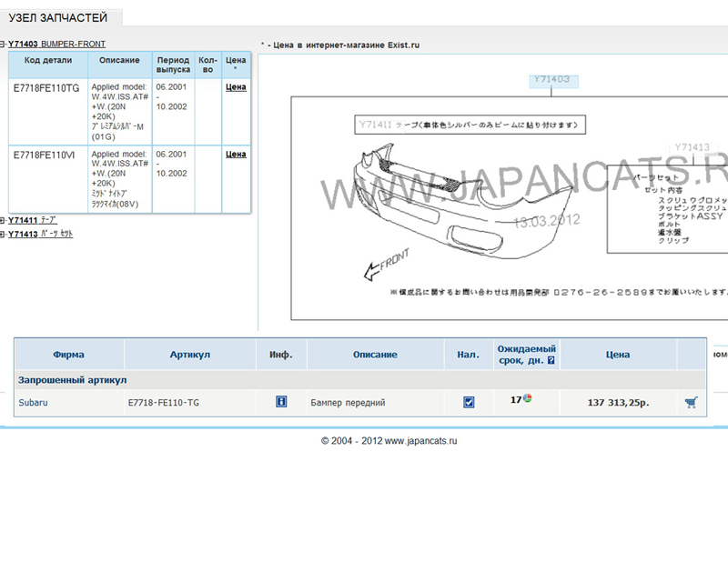Open the Y71403 BUMPER-FRONT link
This screenshot has width=728, height=582.
click(x=56, y=44)
